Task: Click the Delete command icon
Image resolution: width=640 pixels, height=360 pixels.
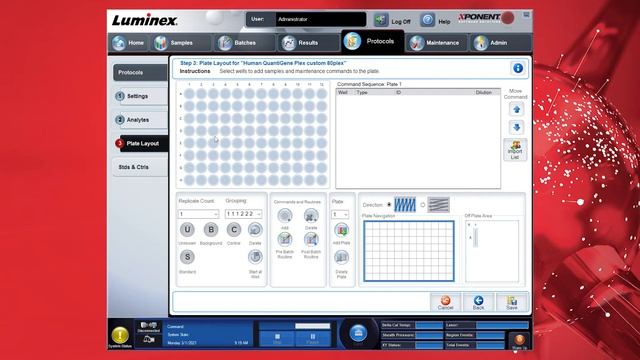Action: pos(311,216)
